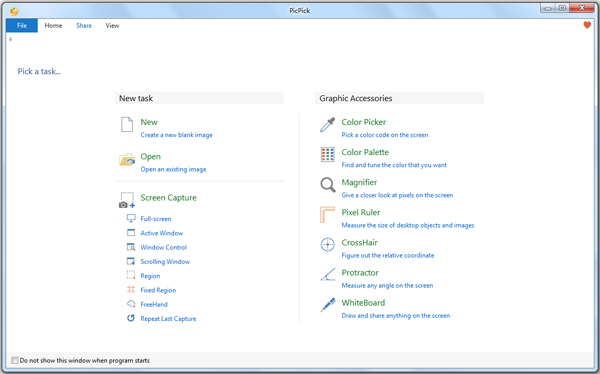Click the Scrolling Window icon
This screenshot has width=600, height=374.
coord(131,261)
